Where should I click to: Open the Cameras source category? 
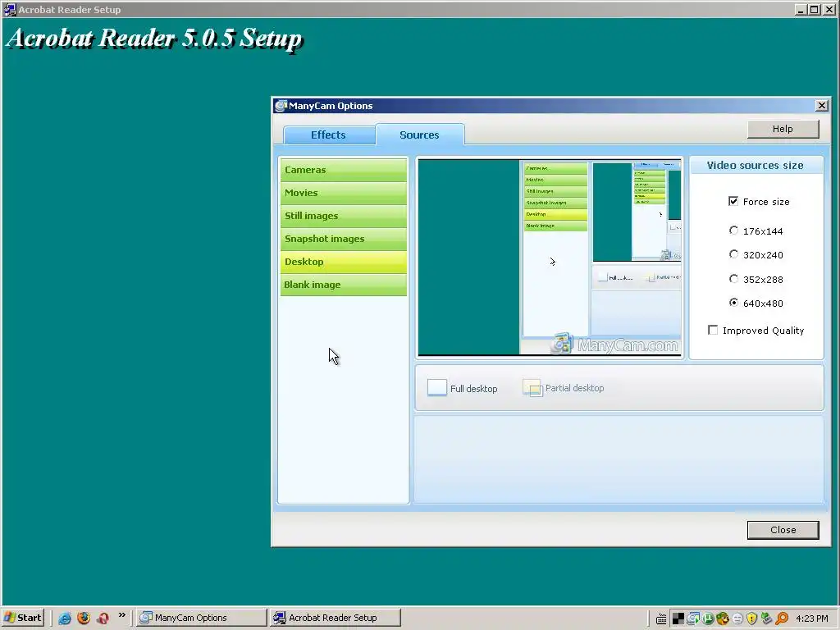tap(343, 170)
